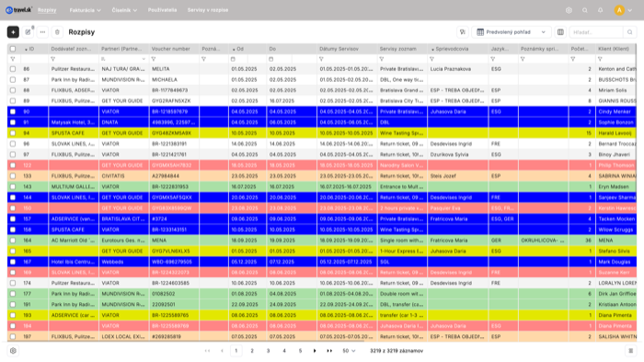The width and height of the screenshot is (644, 362).
Task: Open the user avatar A menu
Action: click(623, 10)
